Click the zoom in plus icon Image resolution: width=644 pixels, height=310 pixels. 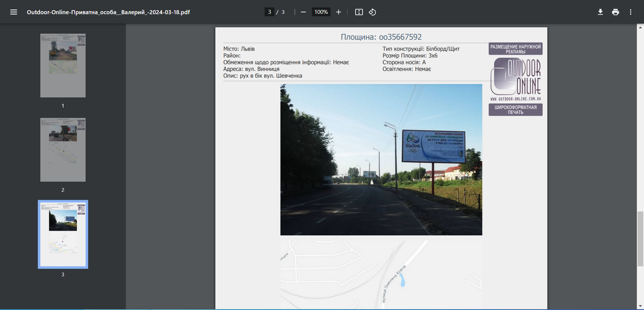coord(338,12)
